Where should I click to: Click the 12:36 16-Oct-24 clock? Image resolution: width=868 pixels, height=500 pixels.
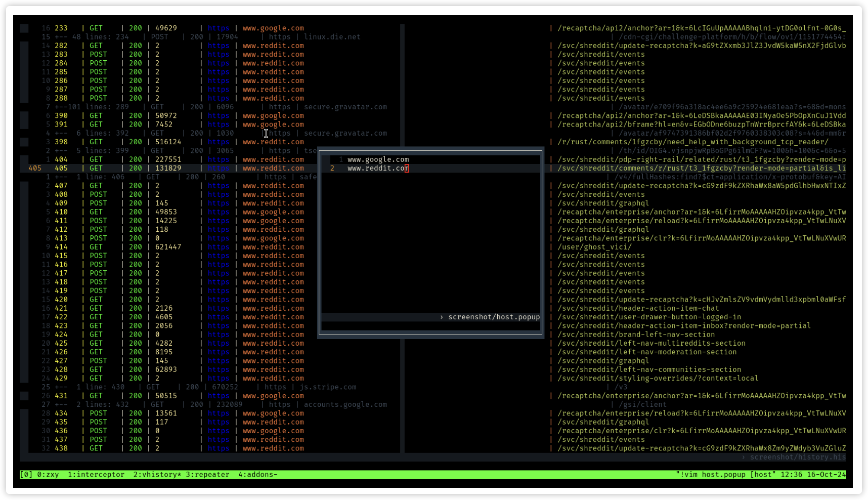tap(813, 475)
